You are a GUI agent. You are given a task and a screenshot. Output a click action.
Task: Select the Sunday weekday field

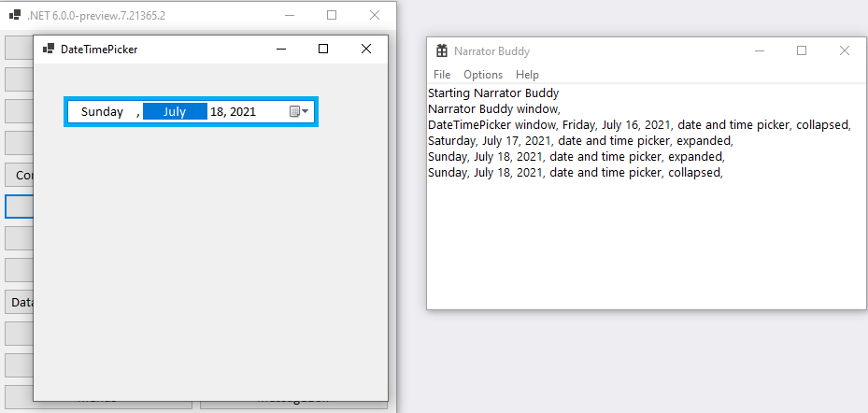(102, 112)
